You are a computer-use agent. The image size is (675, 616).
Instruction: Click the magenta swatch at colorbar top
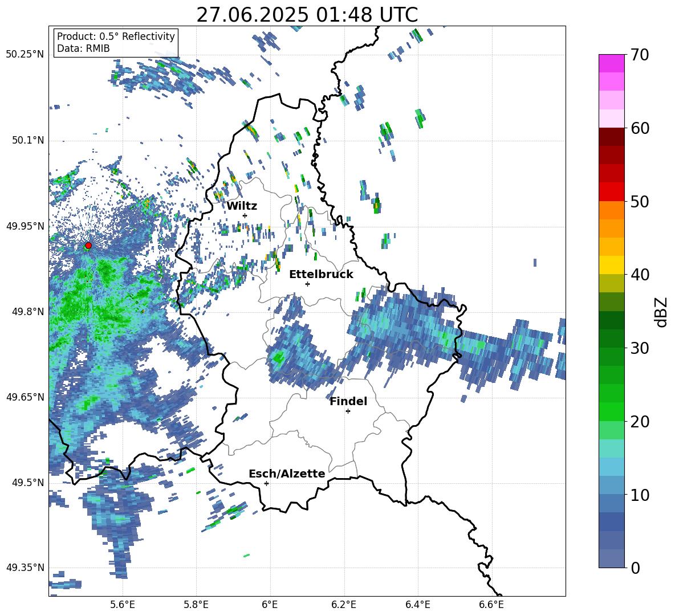click(x=611, y=63)
